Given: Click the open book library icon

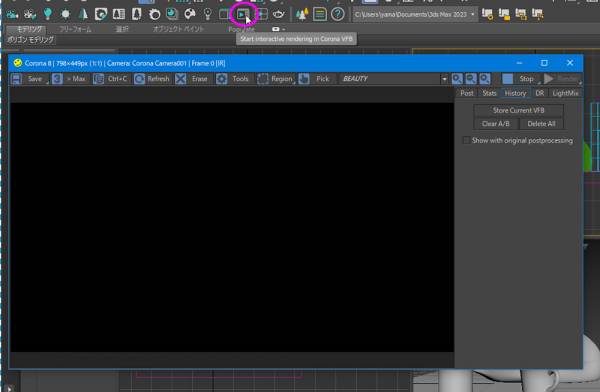Looking at the screenshot, I should (119, 15).
